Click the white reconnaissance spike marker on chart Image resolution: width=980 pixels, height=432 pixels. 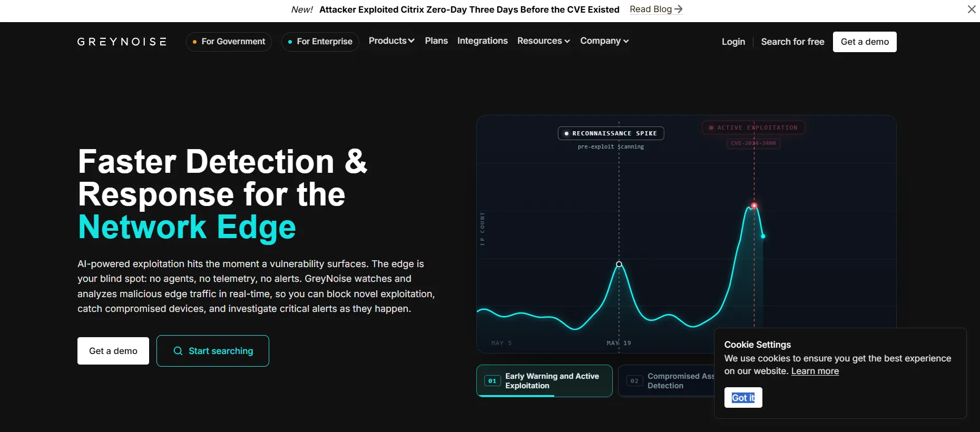619,264
